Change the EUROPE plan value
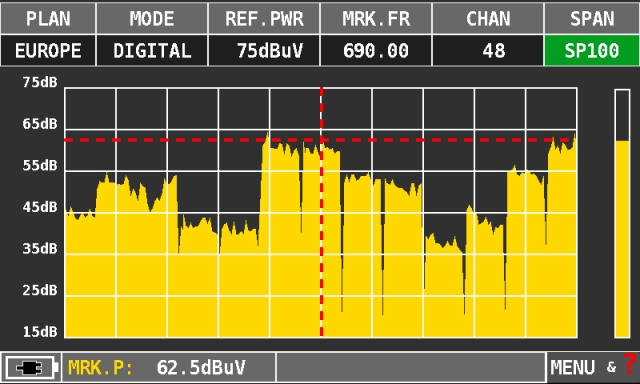Image resolution: width=640 pixels, height=384 pixels. point(48,51)
